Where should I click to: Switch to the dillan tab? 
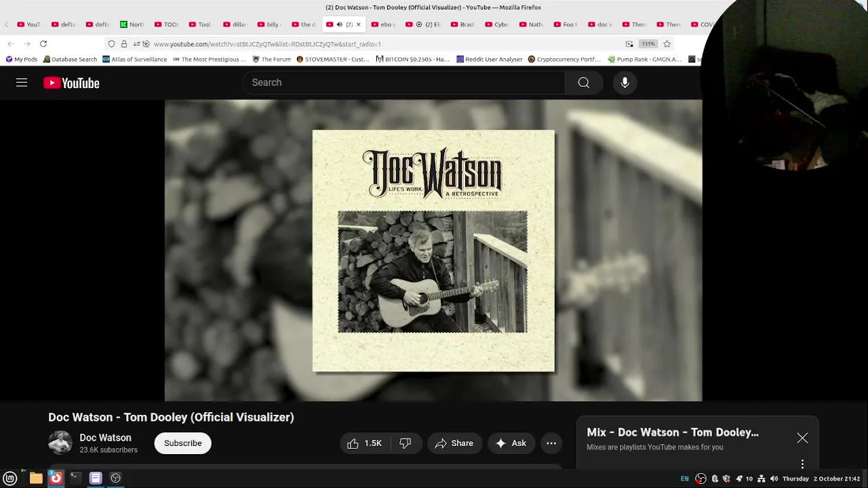pos(235,24)
